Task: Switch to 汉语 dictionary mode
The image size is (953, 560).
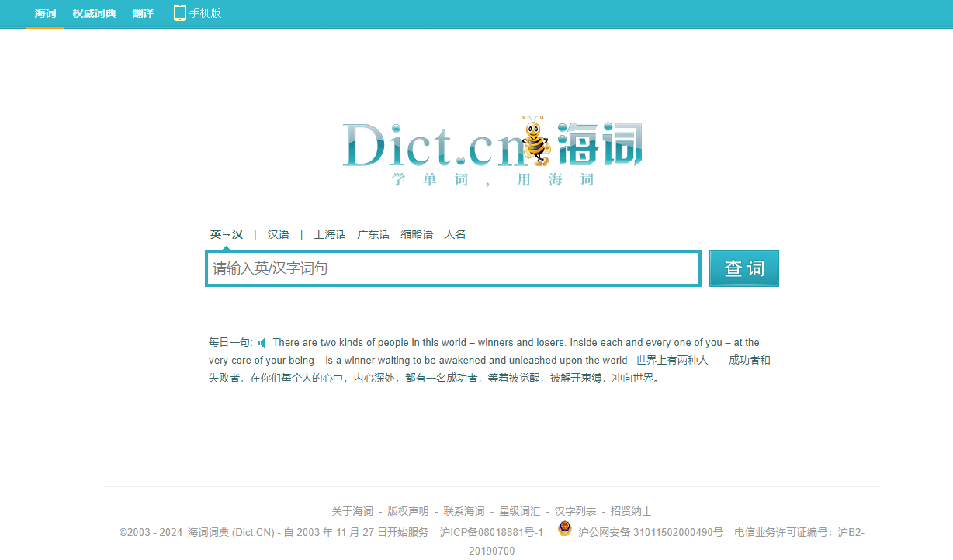Action: pyautogui.click(x=278, y=234)
